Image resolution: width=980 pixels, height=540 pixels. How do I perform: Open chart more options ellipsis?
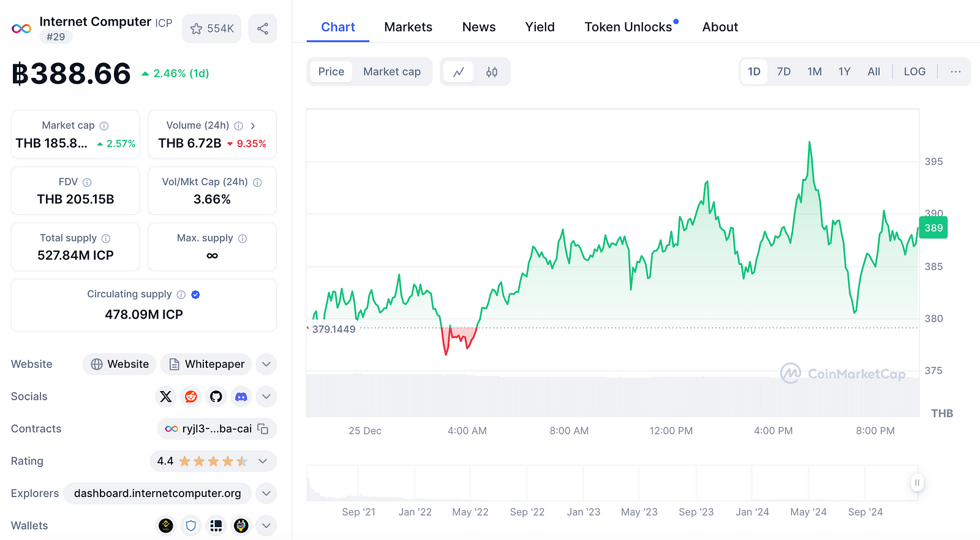[x=956, y=72]
